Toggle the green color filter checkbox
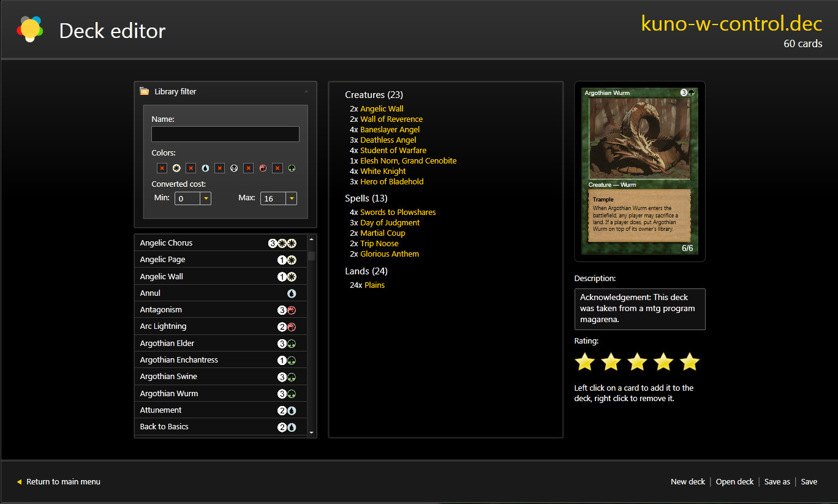 (x=277, y=168)
